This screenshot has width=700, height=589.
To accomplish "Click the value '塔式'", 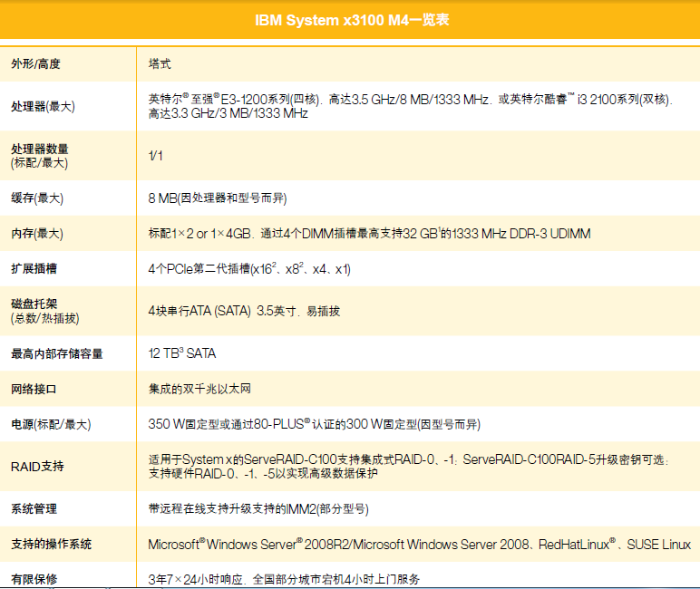I will click(x=160, y=63).
